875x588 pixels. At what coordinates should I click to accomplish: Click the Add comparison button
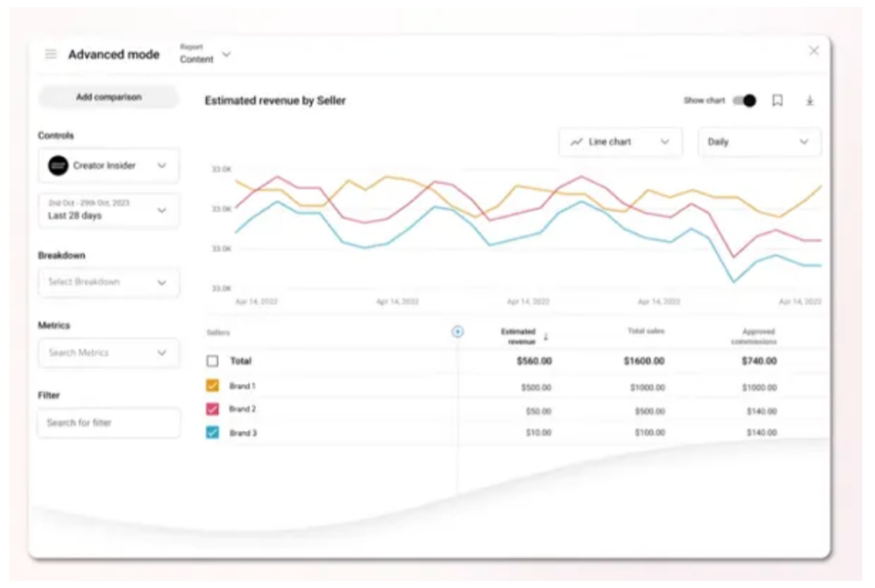pos(109,97)
